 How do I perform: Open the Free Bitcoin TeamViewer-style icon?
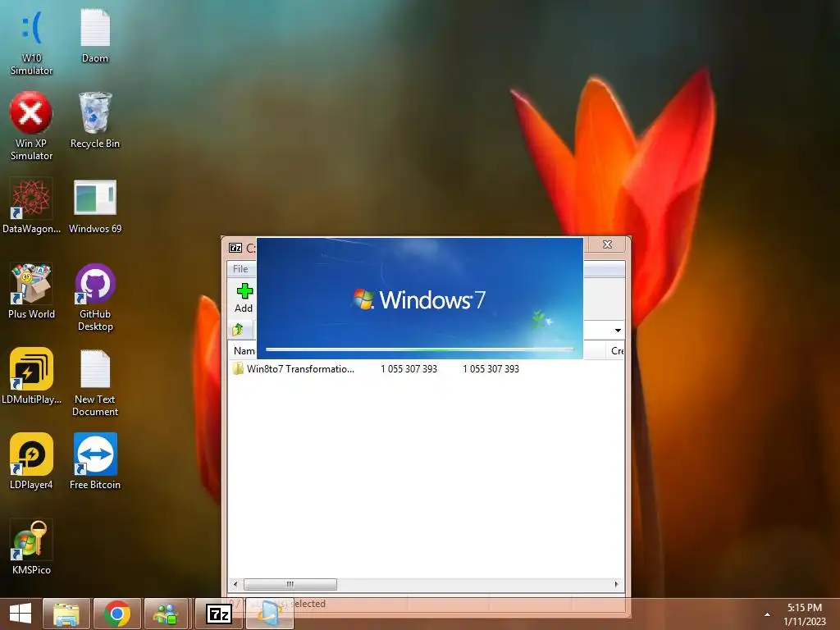95,461
